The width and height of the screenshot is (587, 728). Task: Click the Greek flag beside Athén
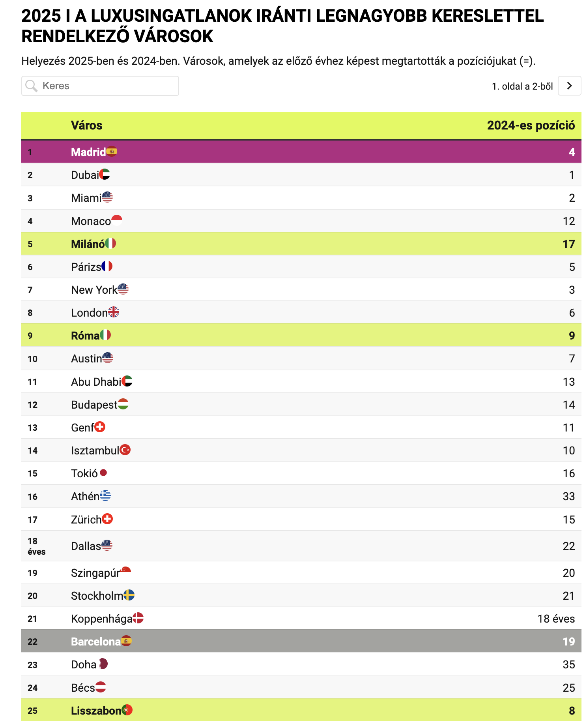coord(105,495)
